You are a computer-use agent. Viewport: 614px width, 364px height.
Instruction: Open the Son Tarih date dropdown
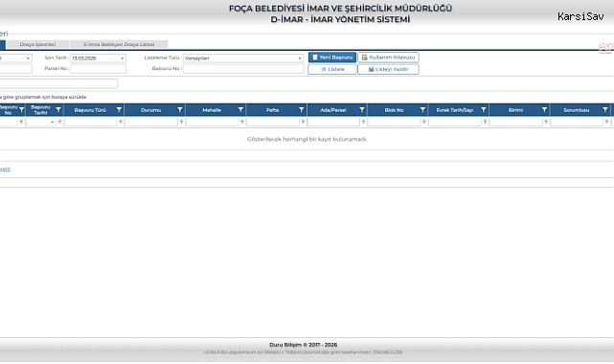pos(123,58)
